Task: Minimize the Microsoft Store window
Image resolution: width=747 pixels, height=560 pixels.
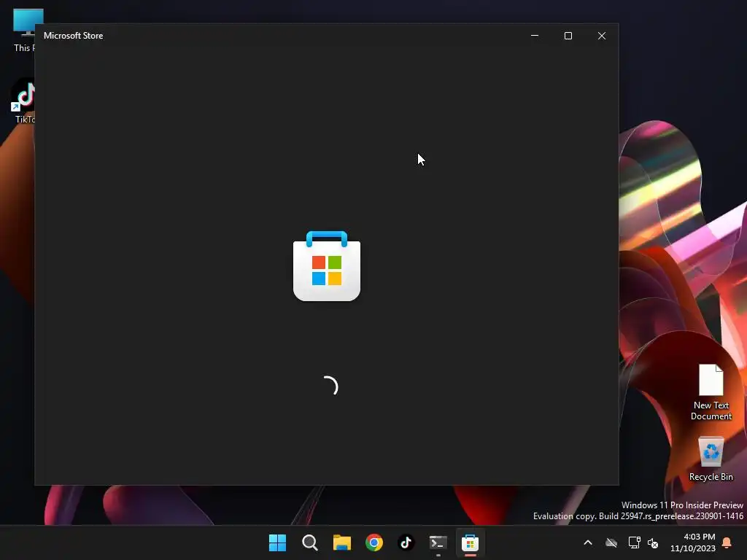Action: coord(535,36)
